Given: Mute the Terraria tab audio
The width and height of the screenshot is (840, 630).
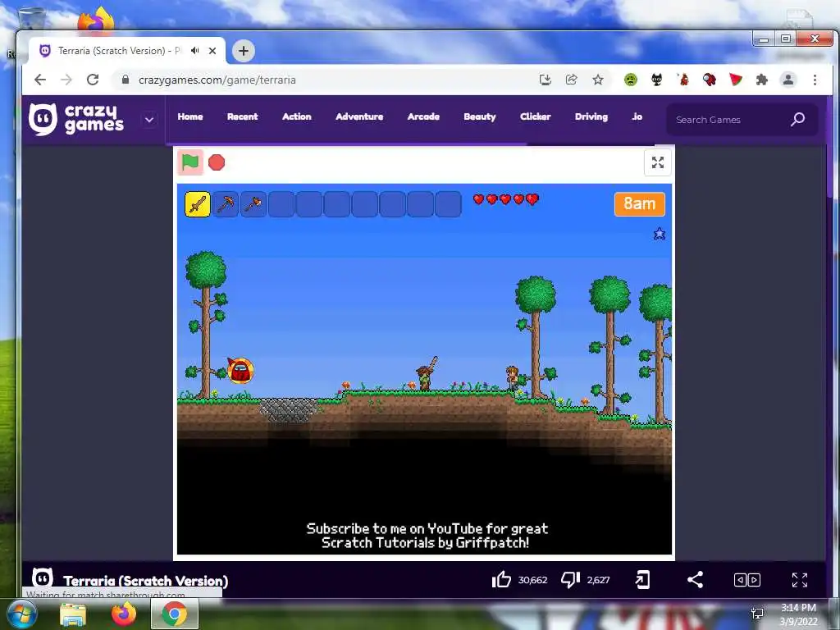Looking at the screenshot, I should [195, 50].
